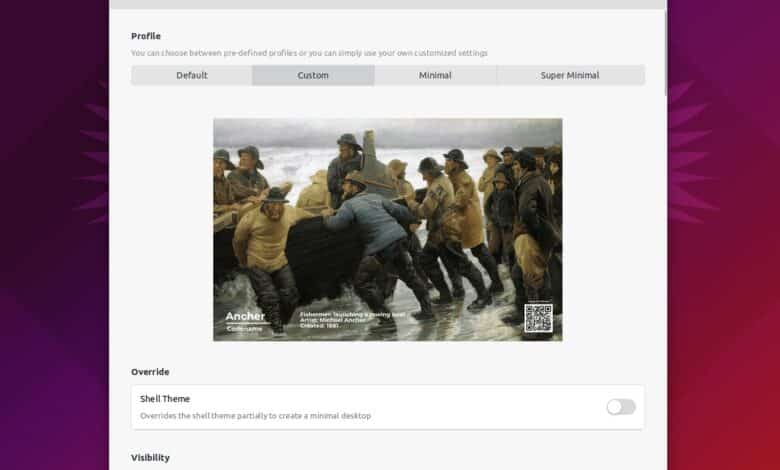The height and width of the screenshot is (470, 780).
Task: Click the Override section heading
Action: tap(150, 372)
